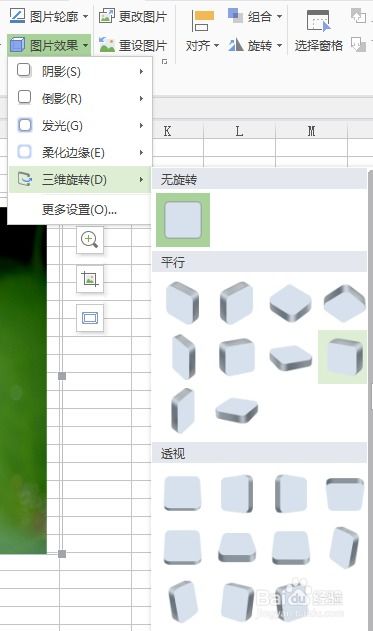Choose the fourth preset in second 透视 row
The height and width of the screenshot is (631, 373).
(344, 547)
